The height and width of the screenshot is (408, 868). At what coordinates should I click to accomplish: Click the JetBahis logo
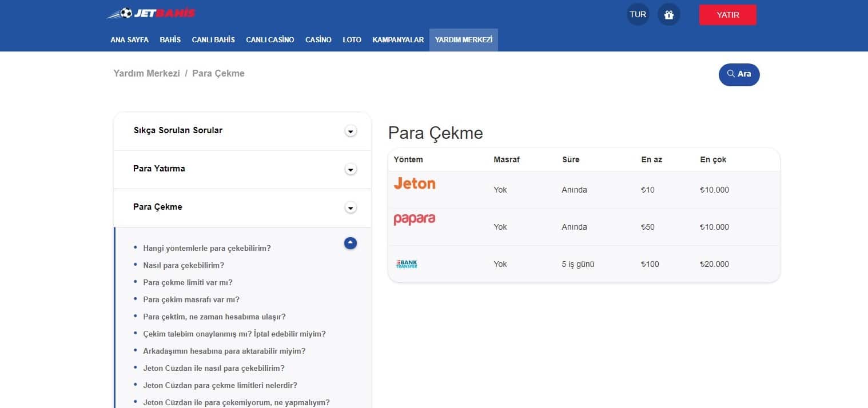(151, 13)
